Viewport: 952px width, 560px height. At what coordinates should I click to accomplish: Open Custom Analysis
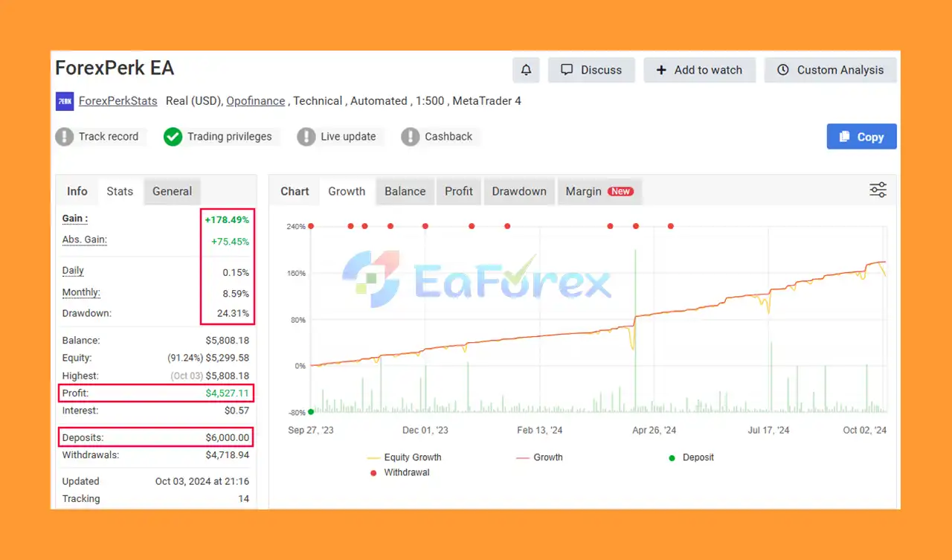[x=830, y=70]
